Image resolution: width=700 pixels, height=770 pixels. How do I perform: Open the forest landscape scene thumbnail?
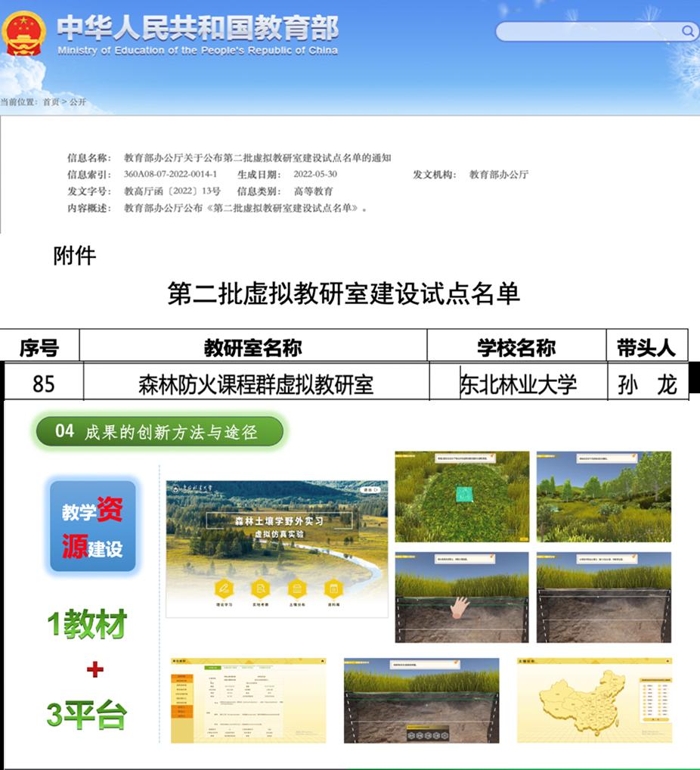click(x=603, y=496)
